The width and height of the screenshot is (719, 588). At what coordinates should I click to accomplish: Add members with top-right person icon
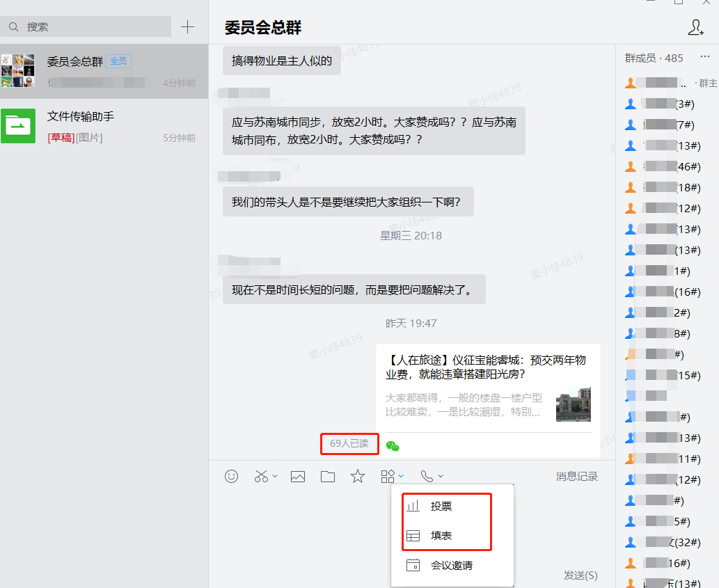695,27
